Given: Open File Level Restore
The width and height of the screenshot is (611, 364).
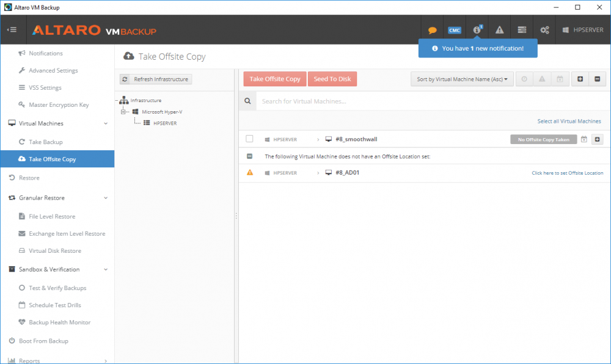Looking at the screenshot, I should point(52,216).
